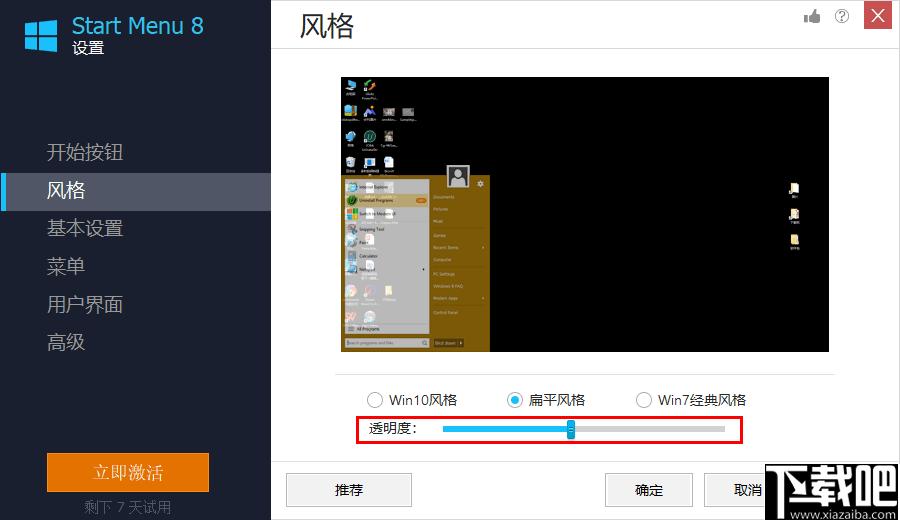Open the 高级 settings section
Image resolution: width=900 pixels, height=520 pixels.
pyautogui.click(x=66, y=342)
